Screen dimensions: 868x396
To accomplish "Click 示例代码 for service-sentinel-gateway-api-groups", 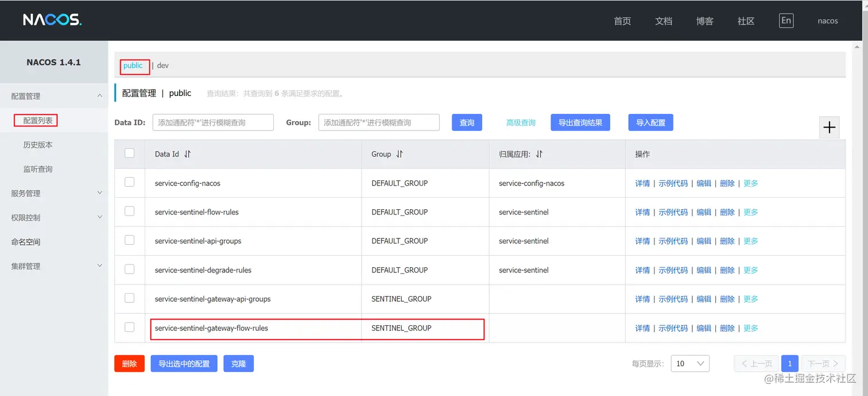I will [673, 299].
